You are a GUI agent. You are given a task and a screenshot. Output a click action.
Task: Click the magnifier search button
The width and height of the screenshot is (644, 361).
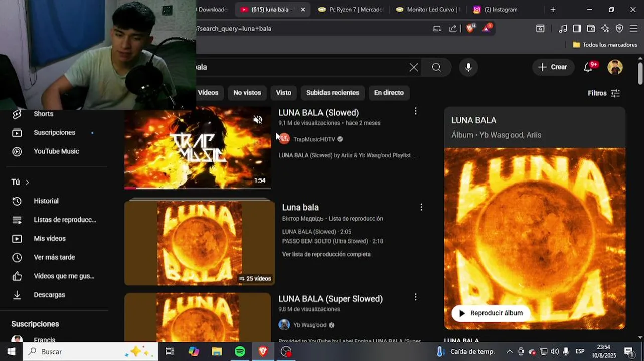click(436, 67)
